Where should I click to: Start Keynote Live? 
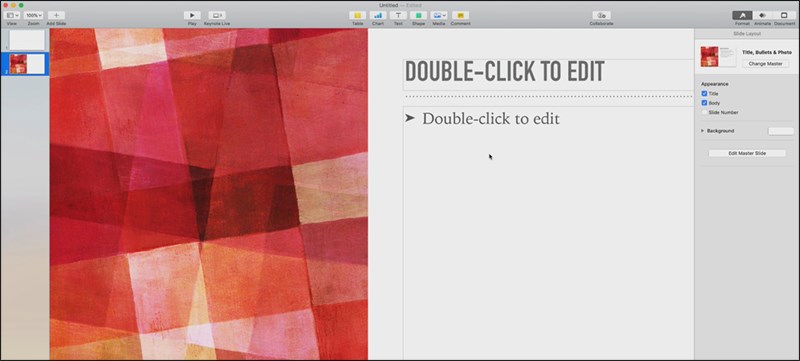point(217,15)
